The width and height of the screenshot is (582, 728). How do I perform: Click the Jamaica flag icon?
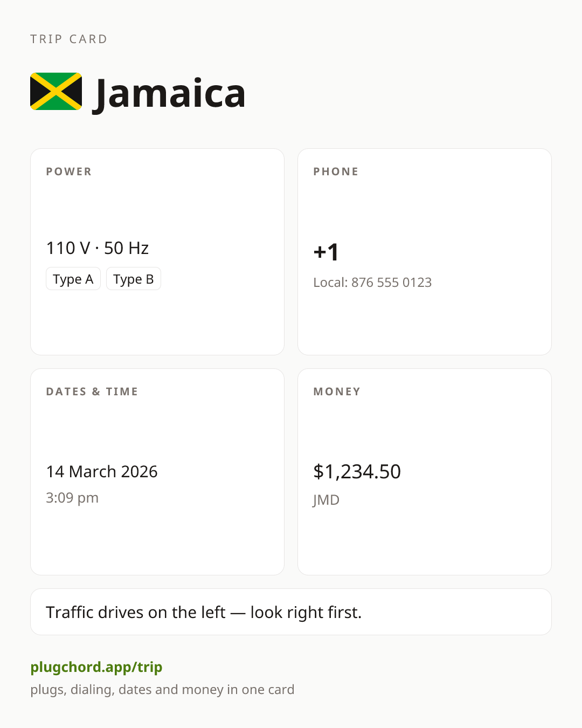pos(56,91)
